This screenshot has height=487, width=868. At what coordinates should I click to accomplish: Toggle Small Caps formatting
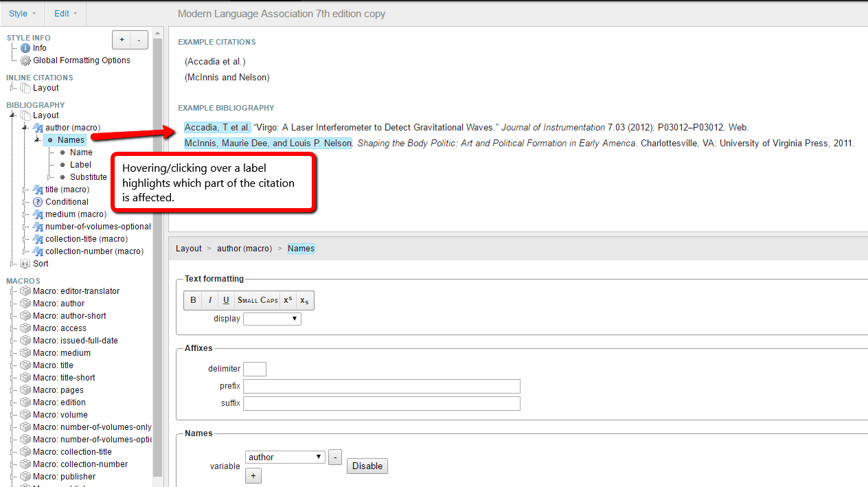tap(257, 300)
